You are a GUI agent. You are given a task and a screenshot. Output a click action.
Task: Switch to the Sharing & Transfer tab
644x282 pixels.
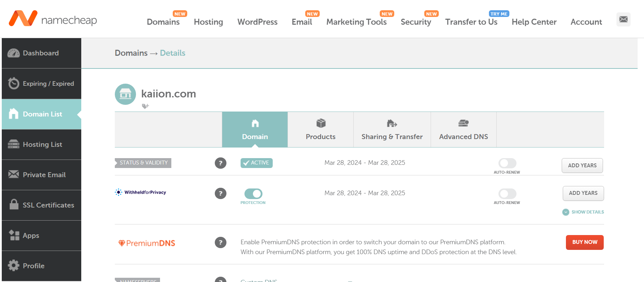392,130
